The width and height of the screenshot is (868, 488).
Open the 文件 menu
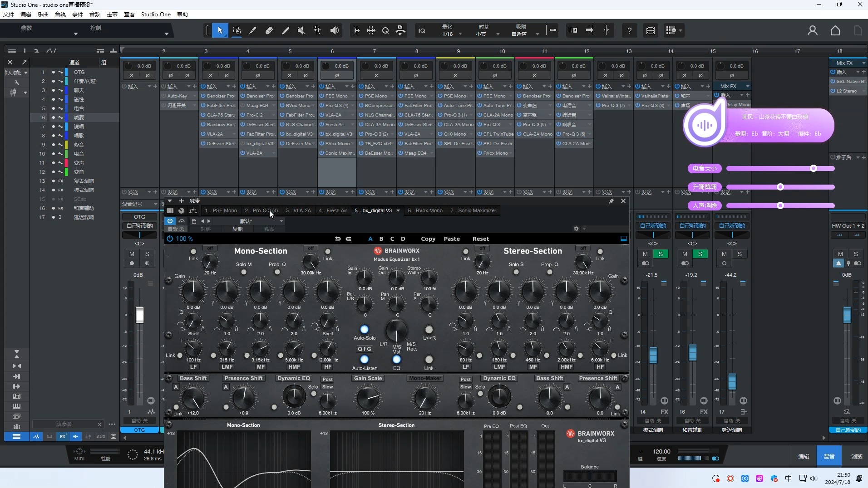tap(9, 14)
